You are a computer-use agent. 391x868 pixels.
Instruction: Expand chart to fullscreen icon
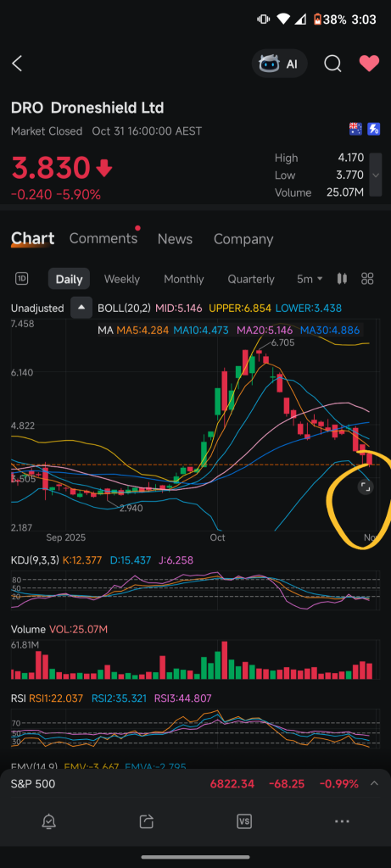365,487
